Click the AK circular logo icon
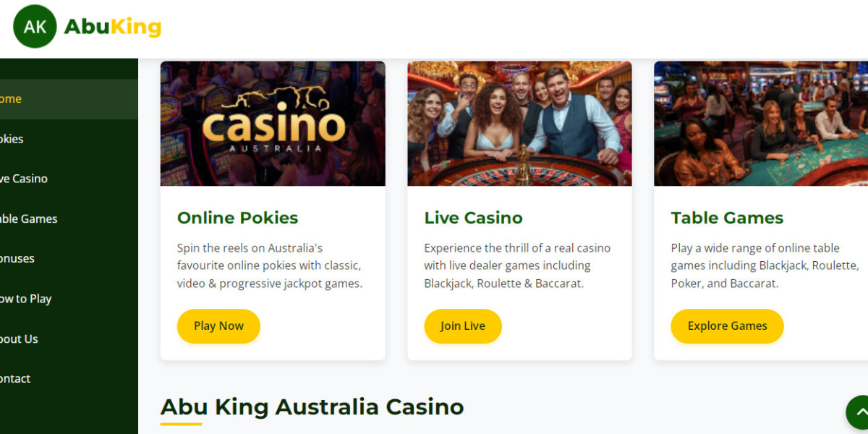Screen dimensions: 868x434 [34, 26]
